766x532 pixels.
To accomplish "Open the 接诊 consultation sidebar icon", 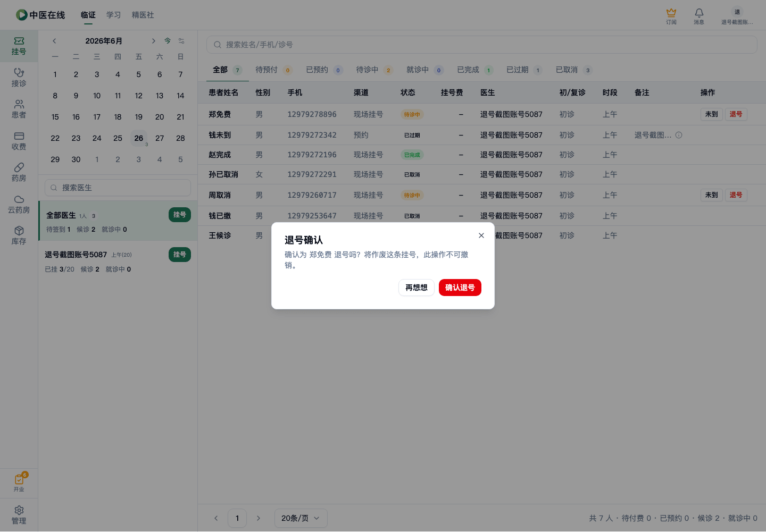I will pos(19,78).
